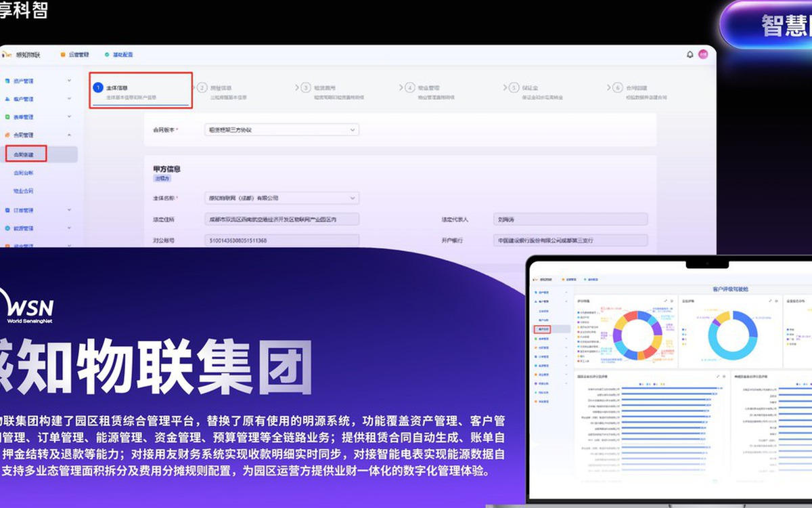Viewport: 812px width, 508px height.
Task: Click the 客户管理 person icon in the sidebar
Action: point(7,99)
